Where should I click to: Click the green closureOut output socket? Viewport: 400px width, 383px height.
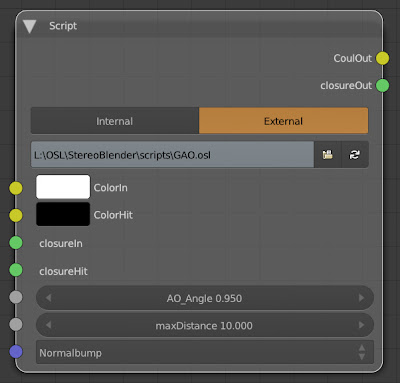[x=382, y=85]
